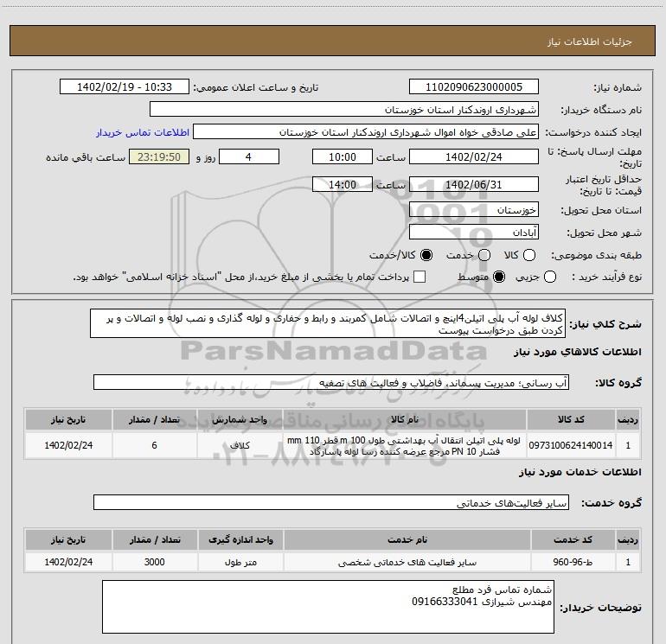Click the buyer notes box with phone 09166333041
Screen dimensions: 666x644
click(x=329, y=607)
